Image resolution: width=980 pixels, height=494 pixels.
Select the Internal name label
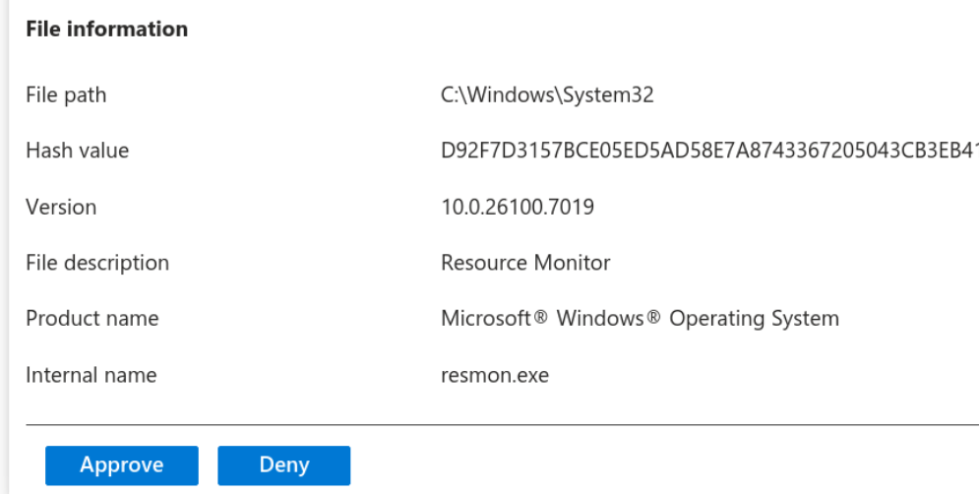point(91,375)
